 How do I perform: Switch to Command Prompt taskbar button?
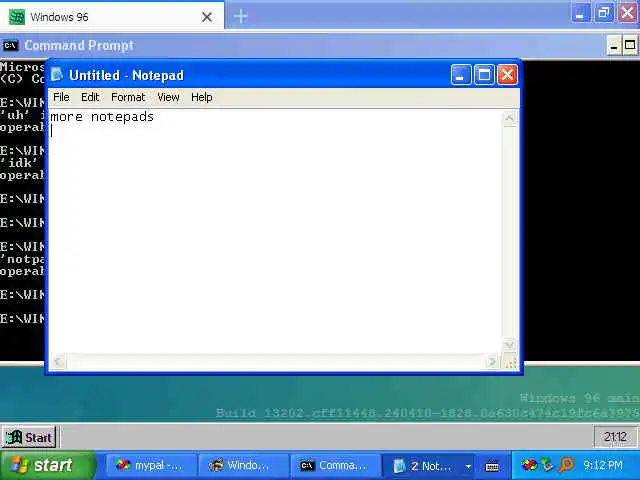(x=335, y=465)
